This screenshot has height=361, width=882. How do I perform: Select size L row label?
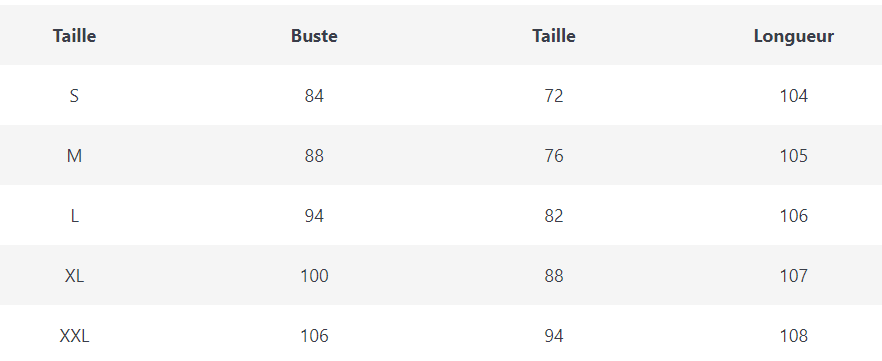click(x=74, y=216)
